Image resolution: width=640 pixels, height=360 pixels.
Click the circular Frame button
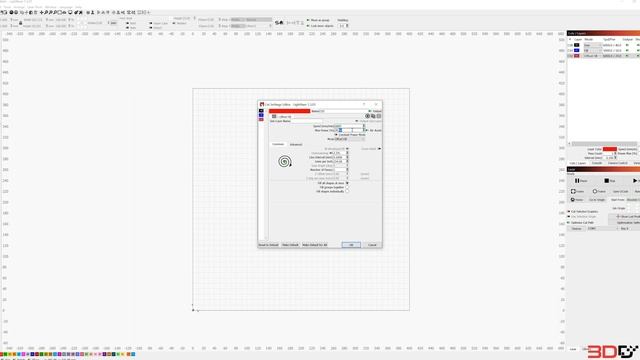[x=599, y=191]
